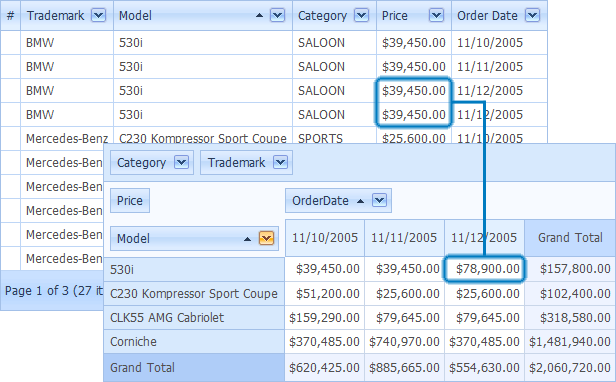Image resolution: width=616 pixels, height=382 pixels.
Task: Click the Trademark column header
Action: point(67,15)
